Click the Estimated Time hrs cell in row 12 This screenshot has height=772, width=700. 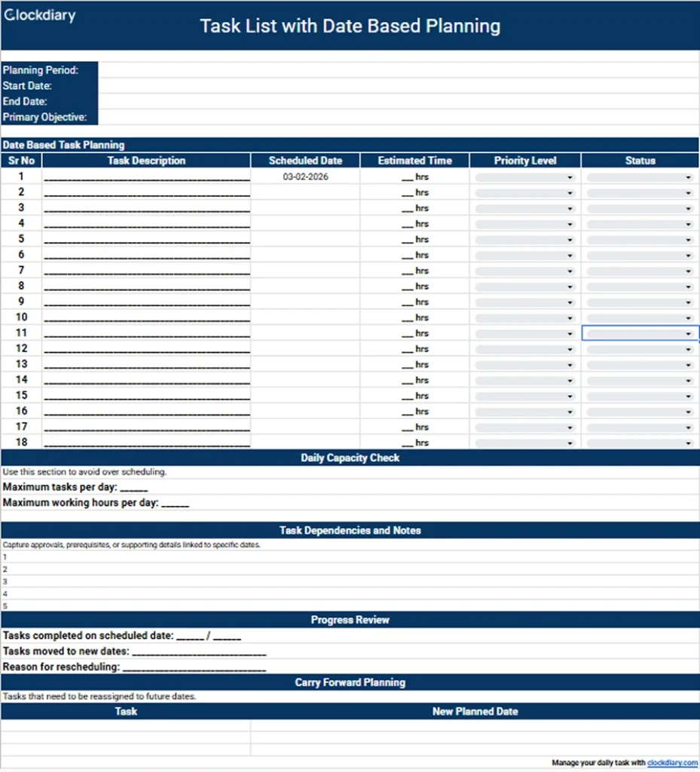pyautogui.click(x=414, y=349)
